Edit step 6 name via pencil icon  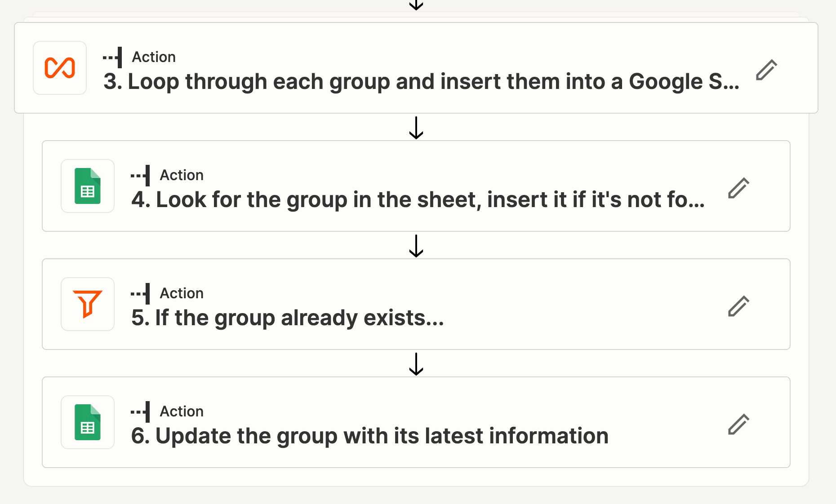tap(738, 424)
